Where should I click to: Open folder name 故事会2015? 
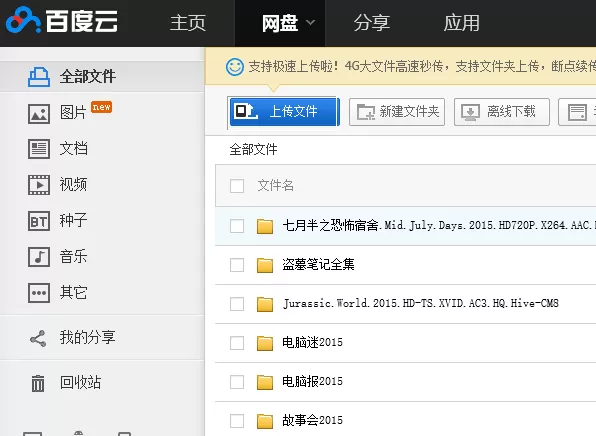pyautogui.click(x=312, y=420)
